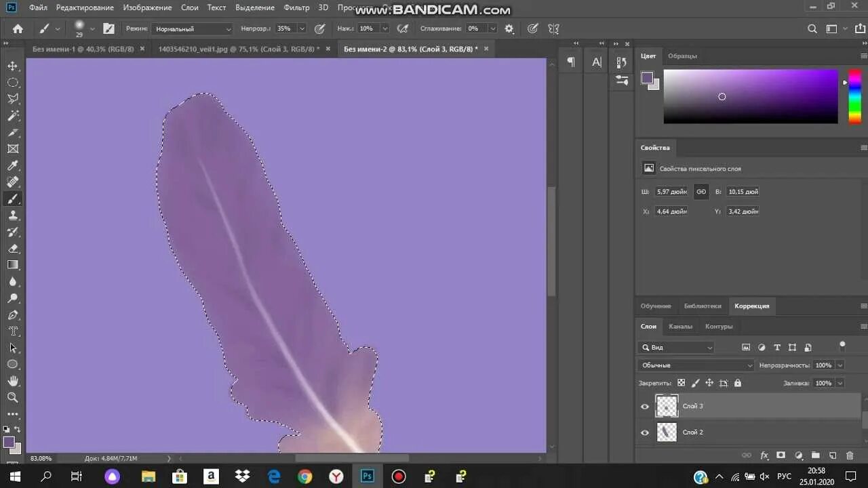The height and width of the screenshot is (488, 868).
Task: Select the Gradient tool
Action: [13, 265]
